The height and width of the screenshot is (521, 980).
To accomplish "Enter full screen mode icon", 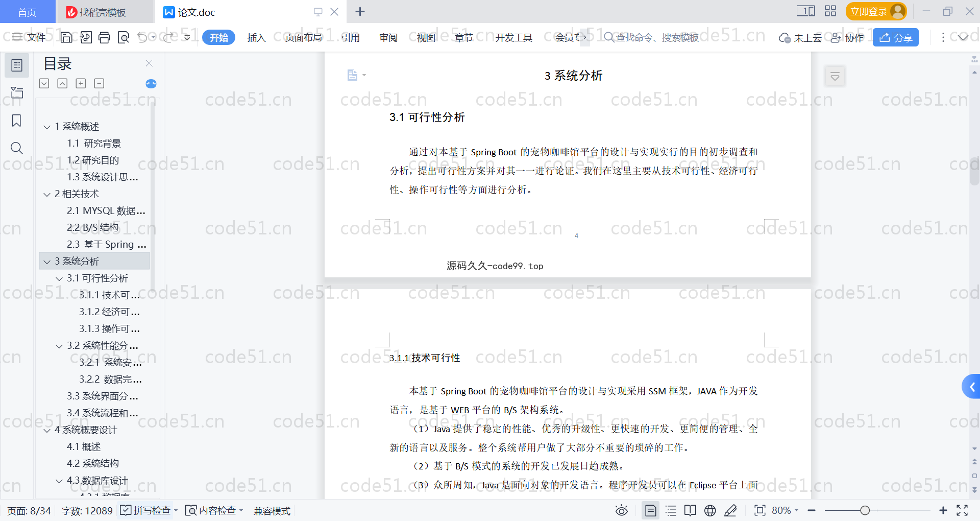I will coord(962,510).
